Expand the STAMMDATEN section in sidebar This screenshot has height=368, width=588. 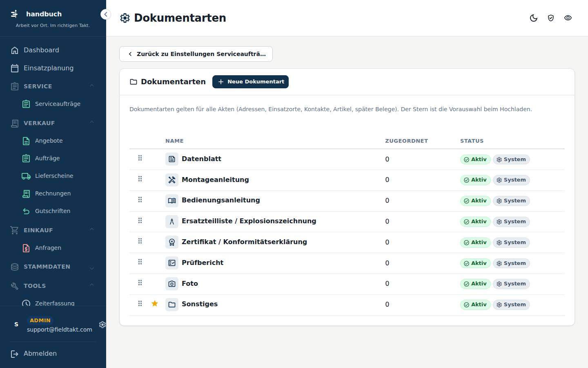(x=92, y=268)
